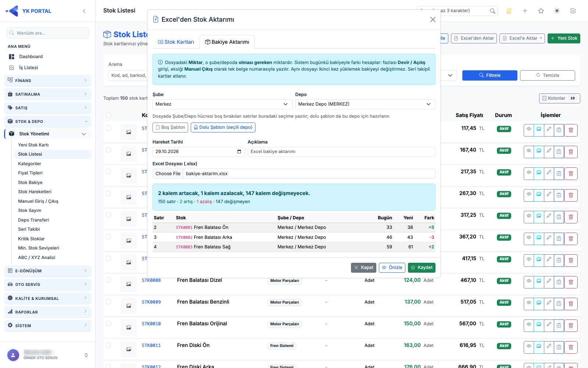Open the Depo dropdown Merkez Depo (MERKEZ)
Image resolution: width=588 pixels, height=368 pixels.
point(365,104)
